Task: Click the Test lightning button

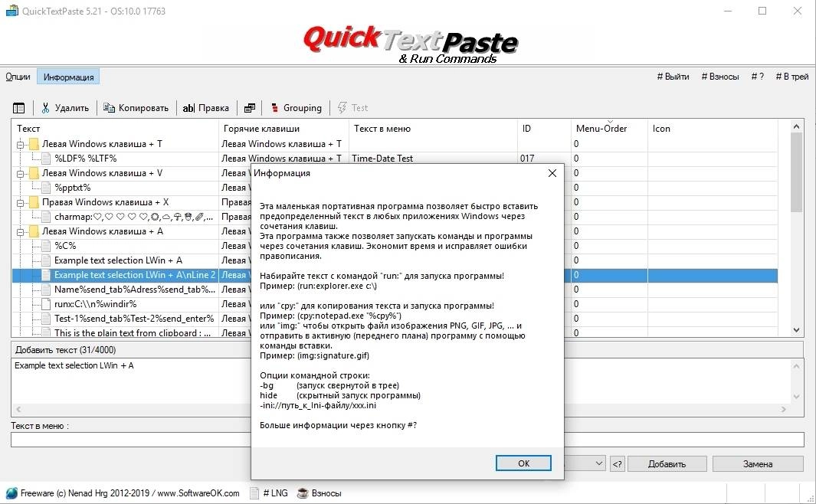Action: click(353, 108)
